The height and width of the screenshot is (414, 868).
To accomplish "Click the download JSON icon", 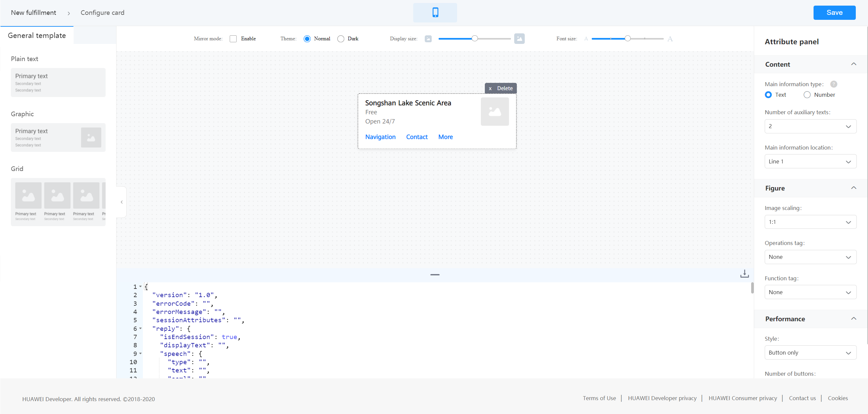I will click(x=744, y=273).
